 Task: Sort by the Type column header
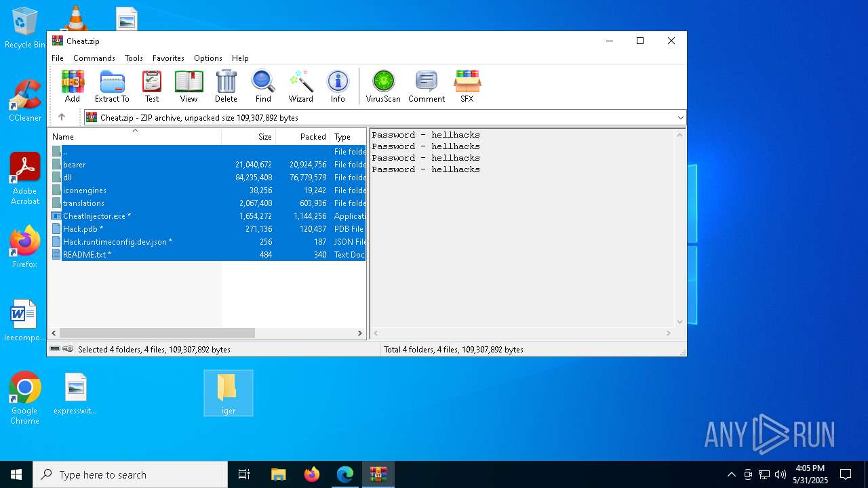pyautogui.click(x=348, y=136)
